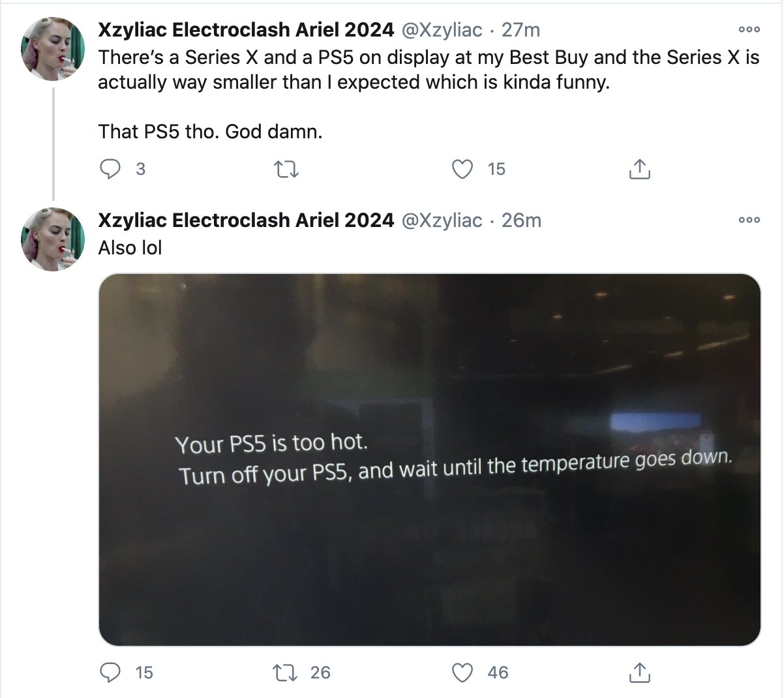The width and height of the screenshot is (784, 698).
Task: Open the PS5 overheating photo
Action: point(429,459)
